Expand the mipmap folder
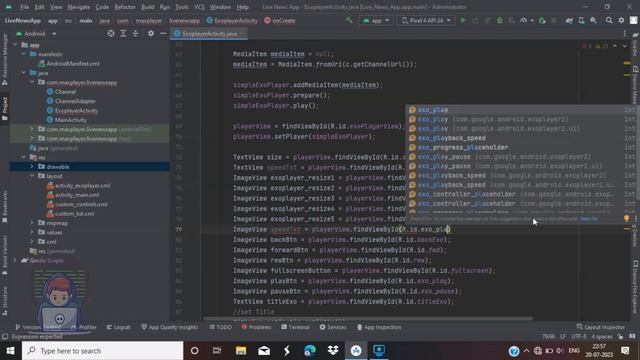The width and height of the screenshot is (640, 360). coord(32,223)
